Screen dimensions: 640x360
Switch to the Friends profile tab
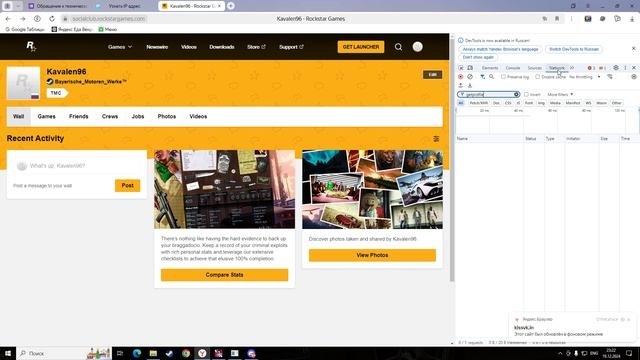79,116
